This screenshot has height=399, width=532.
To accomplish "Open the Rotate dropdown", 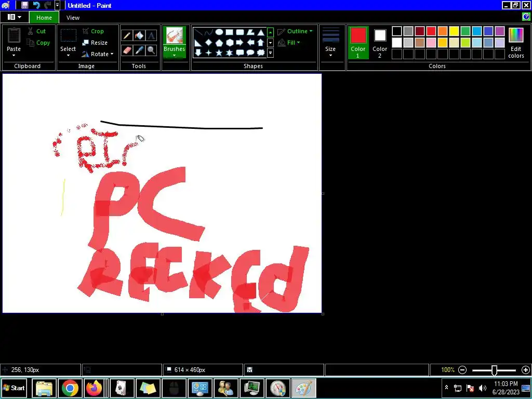I will [98, 54].
